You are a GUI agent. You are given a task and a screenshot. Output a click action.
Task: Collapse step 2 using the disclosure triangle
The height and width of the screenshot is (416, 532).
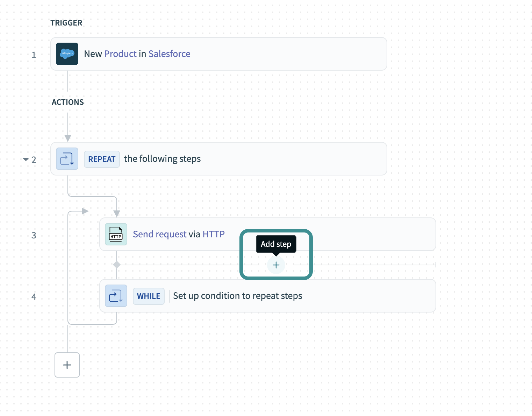[26, 159]
